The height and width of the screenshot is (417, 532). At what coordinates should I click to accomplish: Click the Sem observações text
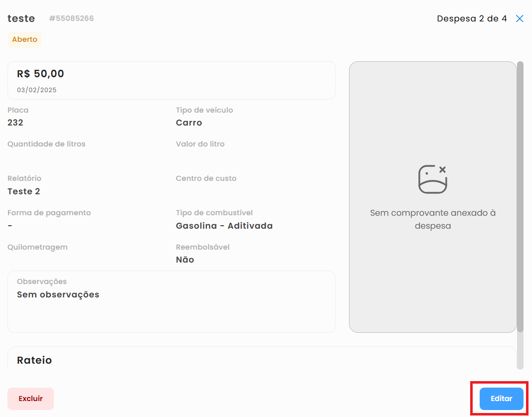pyautogui.click(x=58, y=294)
